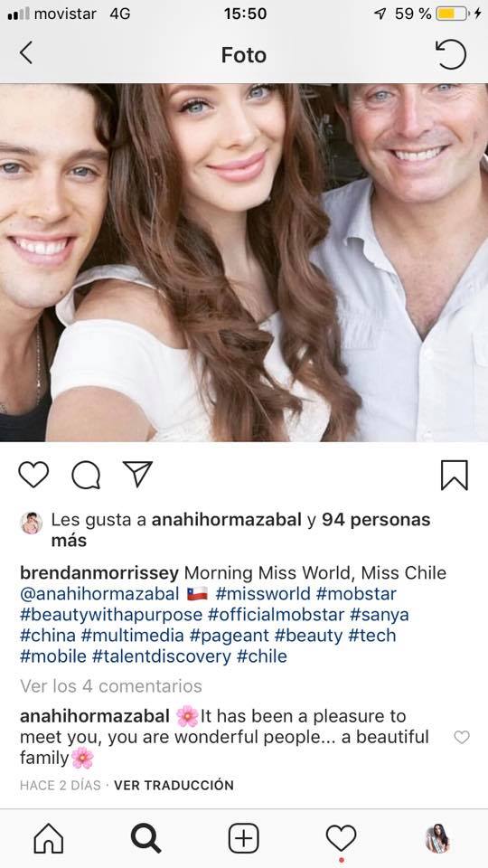The image size is (488, 868).
Task: Open Search tab with magnifier icon
Action: click(x=146, y=838)
